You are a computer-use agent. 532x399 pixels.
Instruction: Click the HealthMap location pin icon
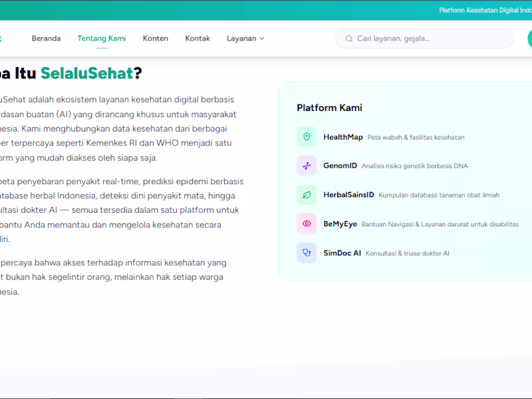coord(307,137)
